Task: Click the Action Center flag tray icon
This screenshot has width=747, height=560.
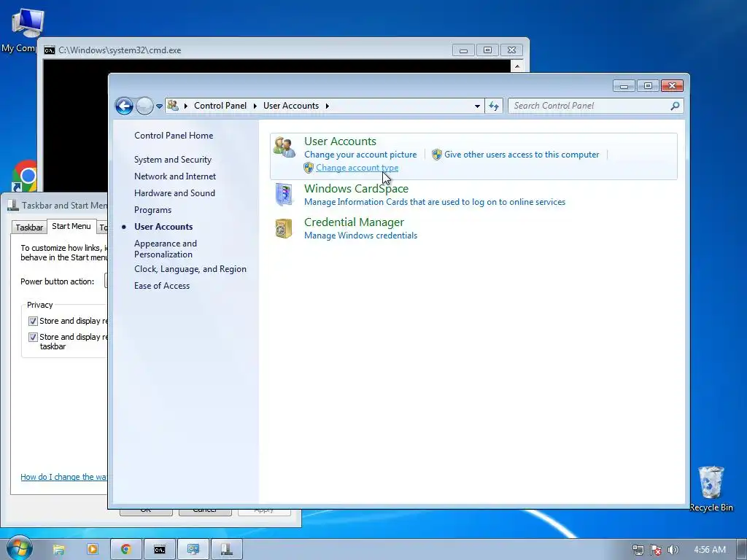Action: (x=656, y=550)
